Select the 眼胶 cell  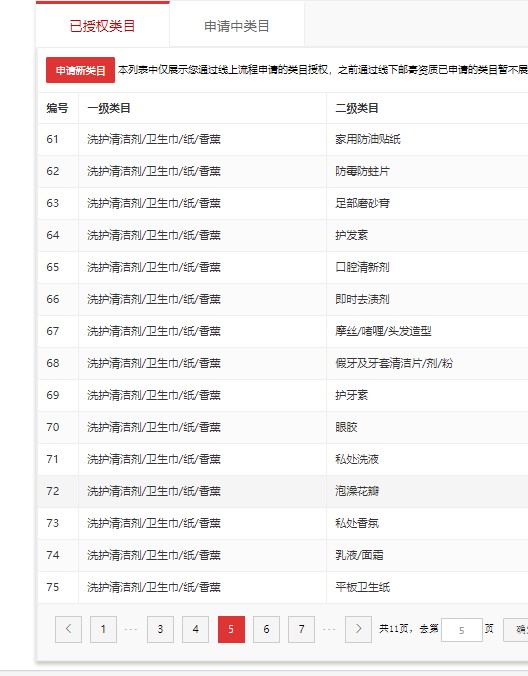[x=346, y=427]
